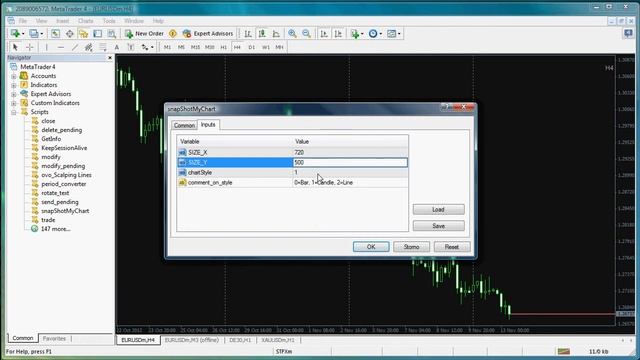Toggle chart shift icon
640x360 pixels.
[x=338, y=33]
